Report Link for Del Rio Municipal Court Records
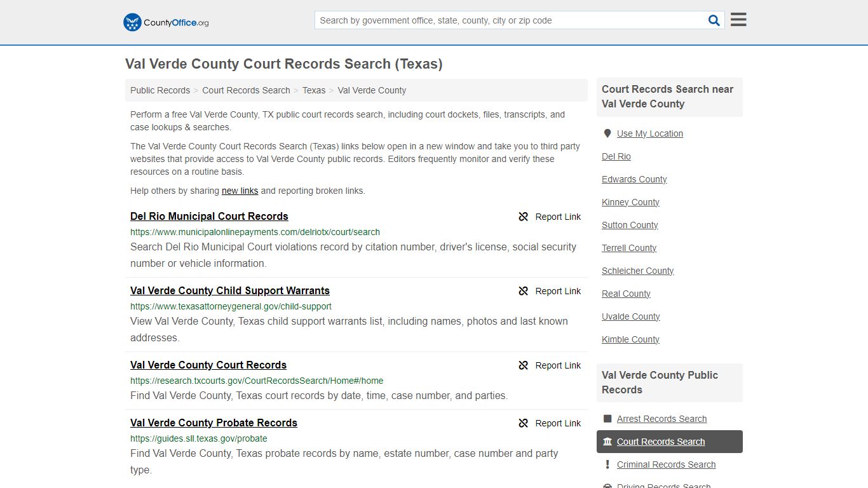The width and height of the screenshot is (868, 488). [558, 217]
